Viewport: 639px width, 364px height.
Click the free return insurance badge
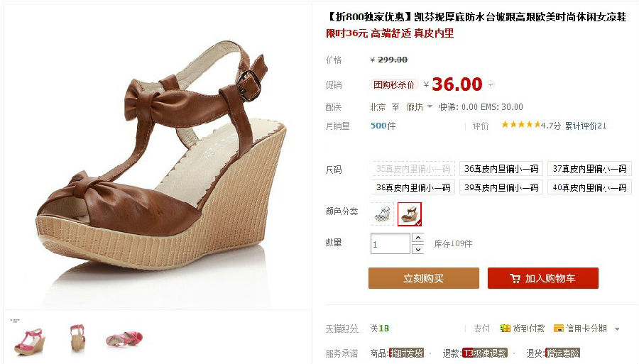562,353
